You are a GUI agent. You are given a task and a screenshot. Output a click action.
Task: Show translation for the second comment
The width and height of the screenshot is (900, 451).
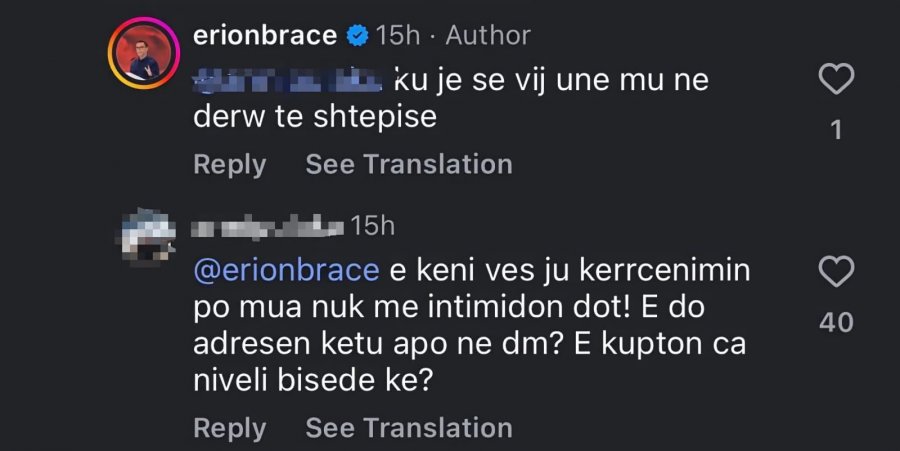pos(409,427)
